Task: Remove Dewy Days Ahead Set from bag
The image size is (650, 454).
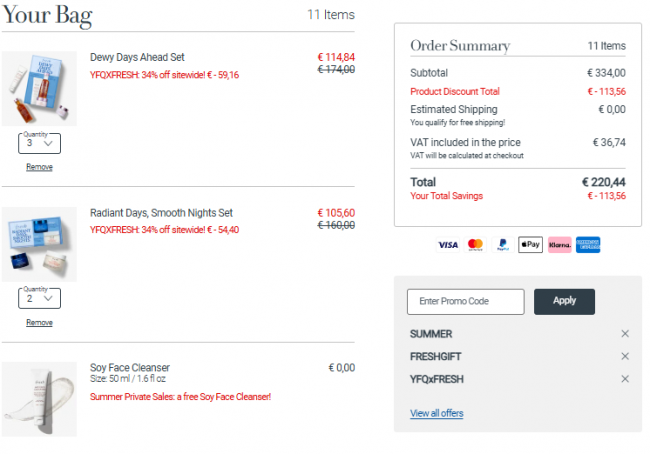Action: (x=39, y=167)
